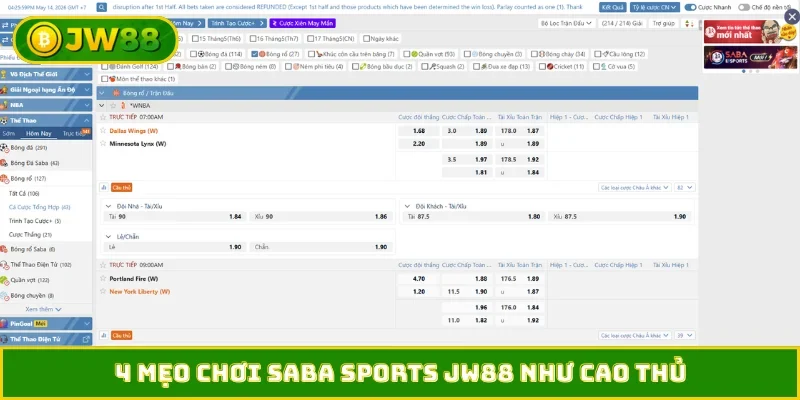Collapse the Lẻ/Chẵn section
The height and width of the screenshot is (400, 800).
click(x=108, y=237)
